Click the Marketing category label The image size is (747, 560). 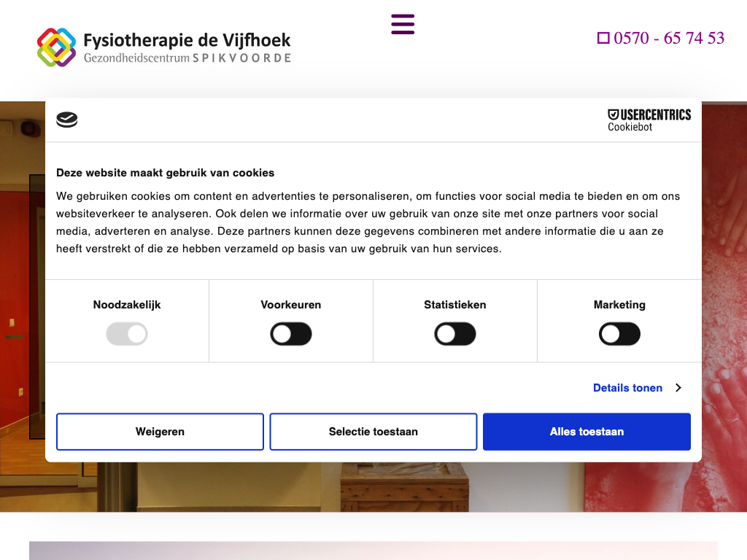[x=619, y=305]
